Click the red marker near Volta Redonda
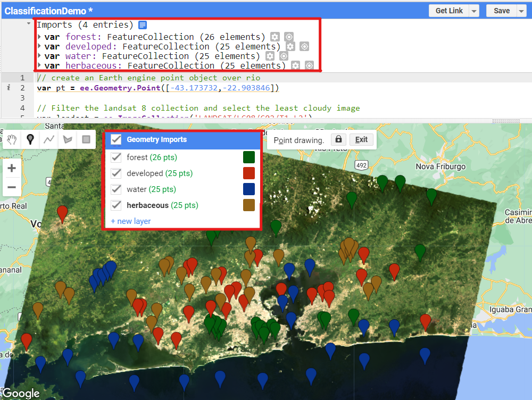The image size is (532, 400). pyautogui.click(x=62, y=214)
